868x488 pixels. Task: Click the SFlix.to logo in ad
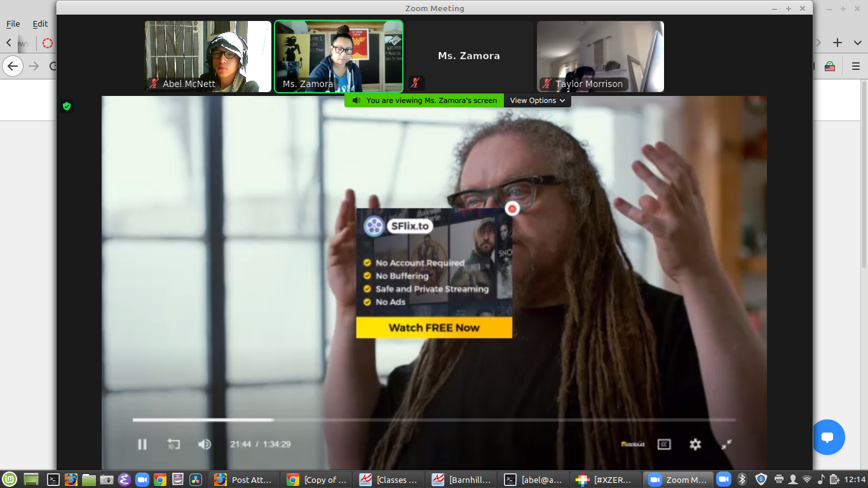click(398, 226)
